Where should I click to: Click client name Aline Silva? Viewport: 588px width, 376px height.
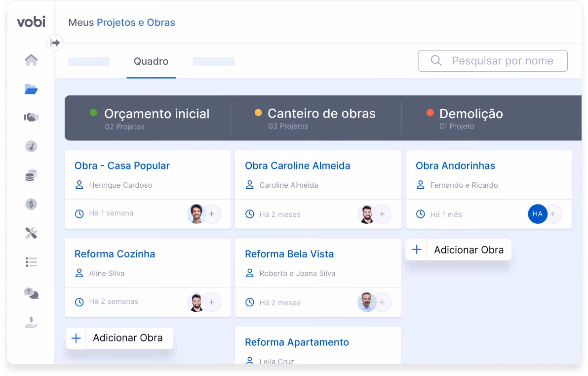[x=107, y=274]
